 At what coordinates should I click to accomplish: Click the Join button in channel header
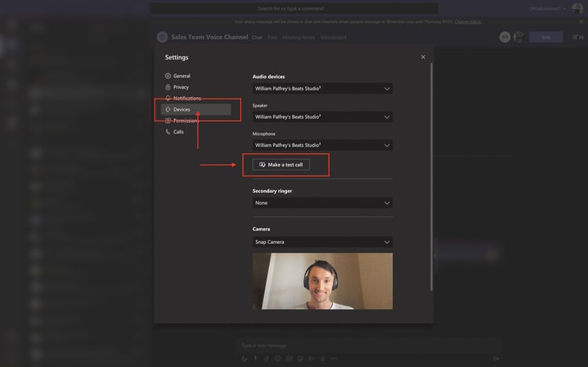click(x=546, y=37)
